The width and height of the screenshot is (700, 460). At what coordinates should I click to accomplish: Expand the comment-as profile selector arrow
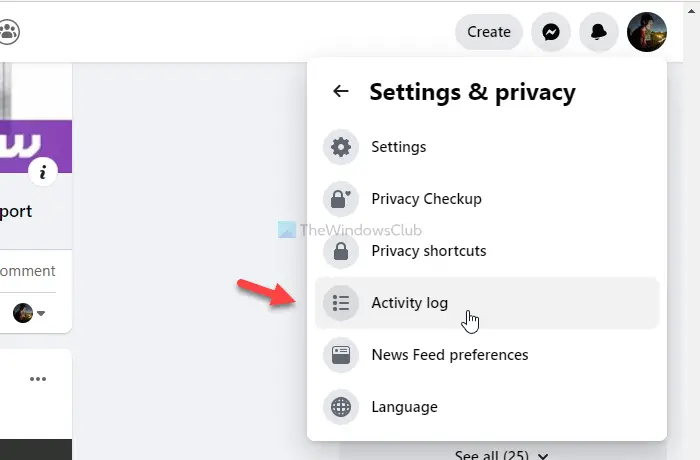point(41,313)
